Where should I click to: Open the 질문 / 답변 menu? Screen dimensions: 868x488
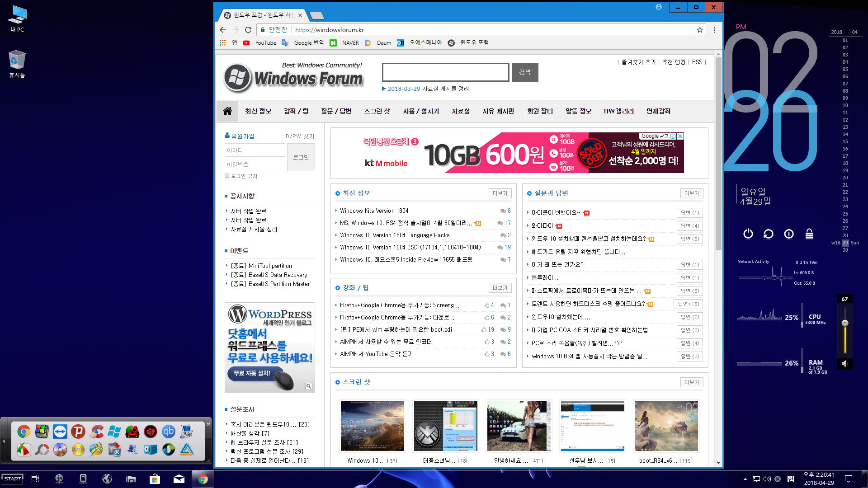[x=336, y=111]
